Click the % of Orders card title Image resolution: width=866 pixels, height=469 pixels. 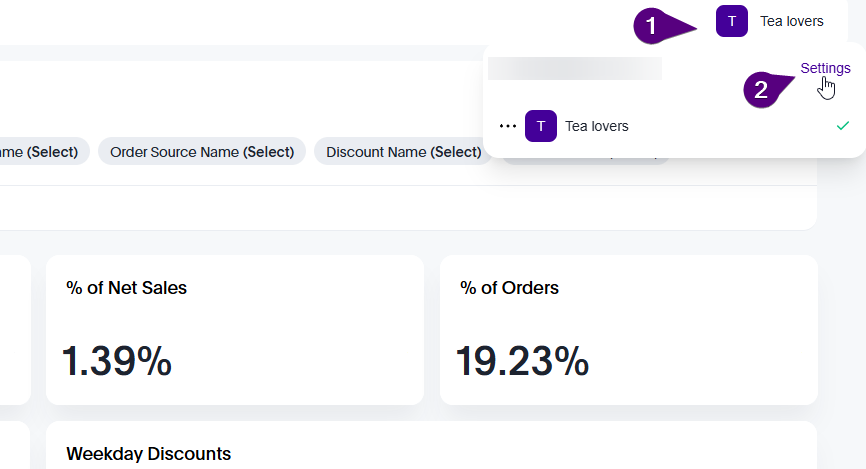(x=509, y=288)
